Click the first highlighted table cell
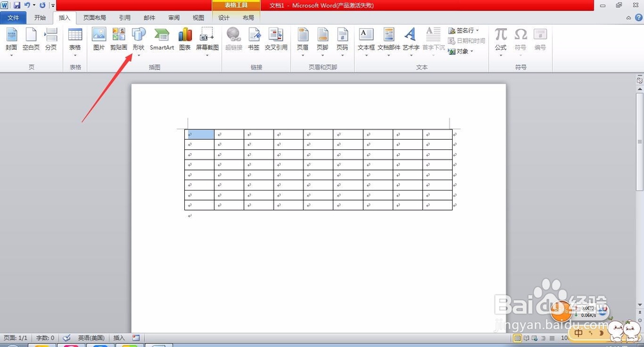 [199, 135]
